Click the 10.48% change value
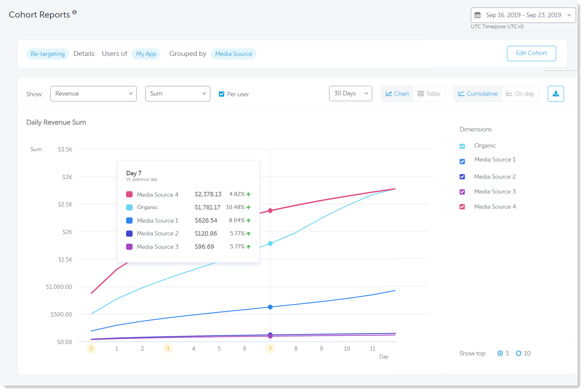The height and width of the screenshot is (392, 584). (235, 207)
